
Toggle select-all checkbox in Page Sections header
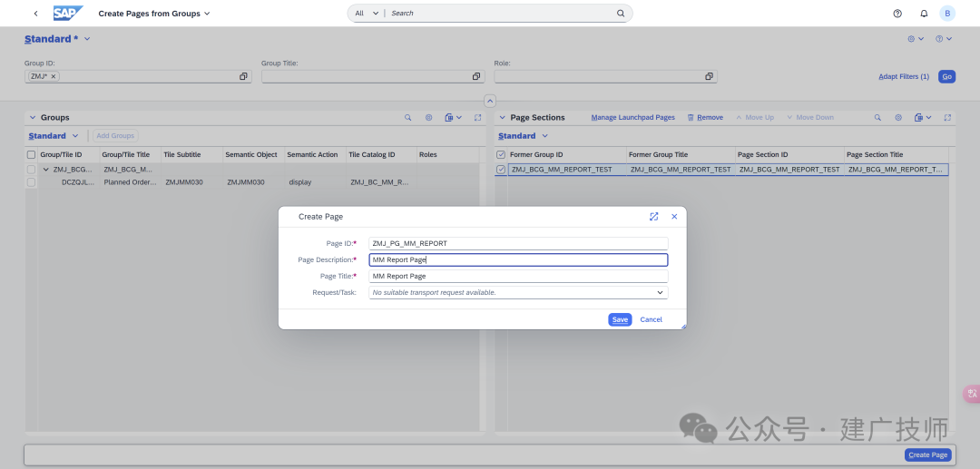click(x=501, y=154)
